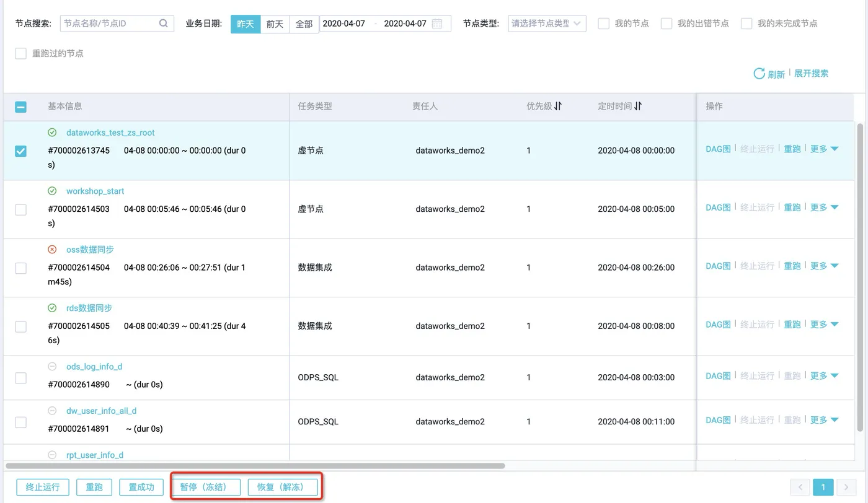Toggle the header select-all checkbox
The image size is (868, 503).
20,107
